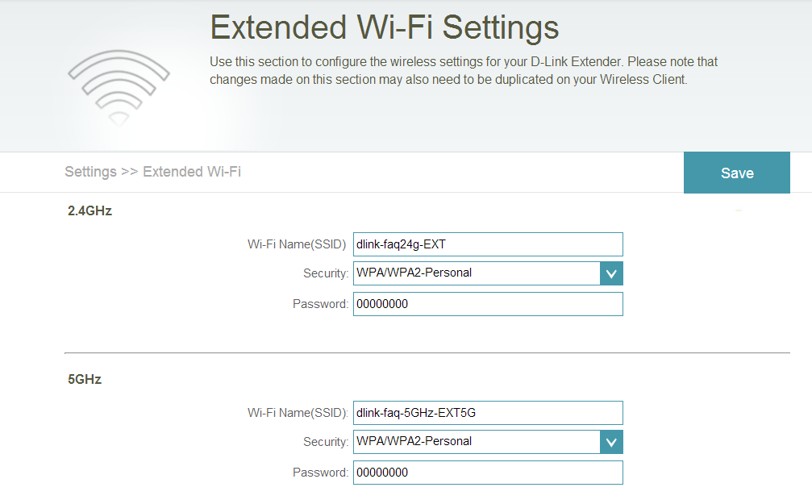
Task: Click the Security label under 5GHz
Action: click(x=325, y=442)
